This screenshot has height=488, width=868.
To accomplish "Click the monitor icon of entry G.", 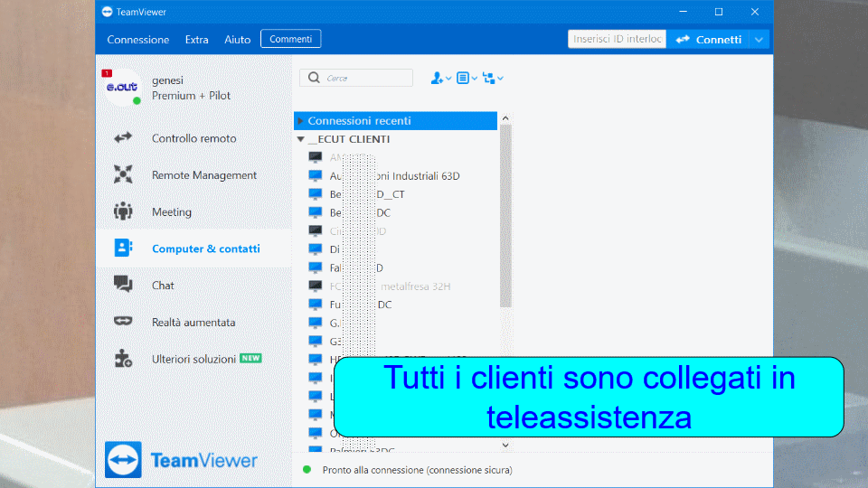I will click(315, 323).
